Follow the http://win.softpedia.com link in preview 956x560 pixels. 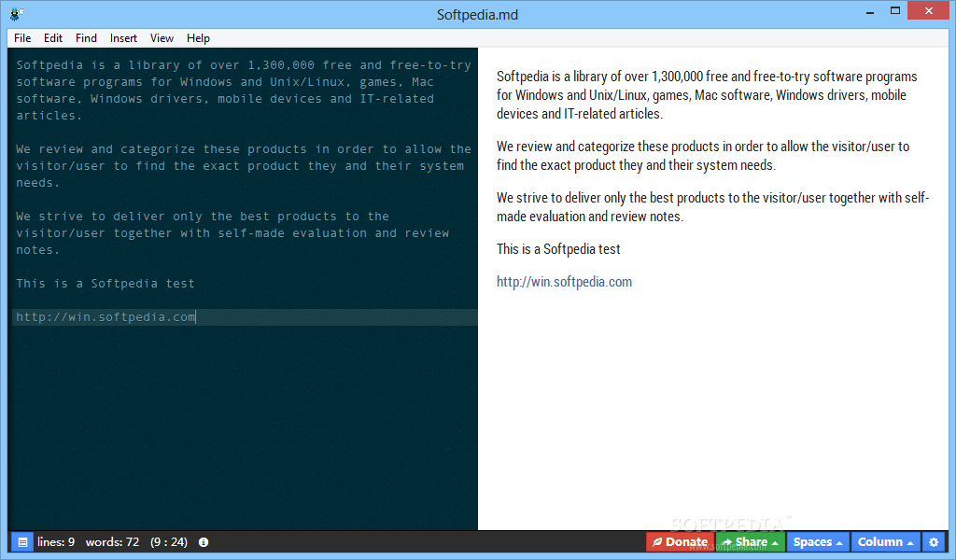(x=564, y=282)
